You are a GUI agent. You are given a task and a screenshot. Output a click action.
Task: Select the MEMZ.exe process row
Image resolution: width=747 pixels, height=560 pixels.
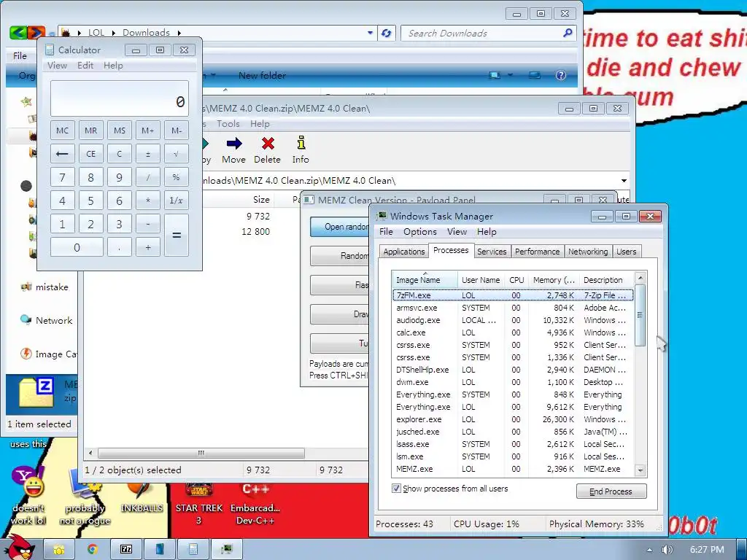coord(514,469)
